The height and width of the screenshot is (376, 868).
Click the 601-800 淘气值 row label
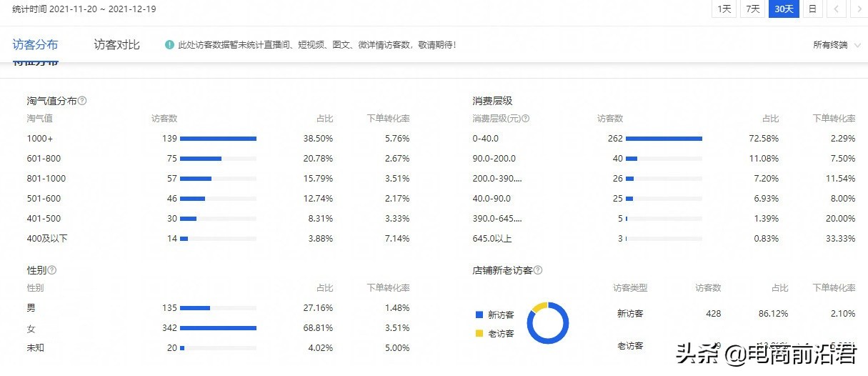click(44, 159)
